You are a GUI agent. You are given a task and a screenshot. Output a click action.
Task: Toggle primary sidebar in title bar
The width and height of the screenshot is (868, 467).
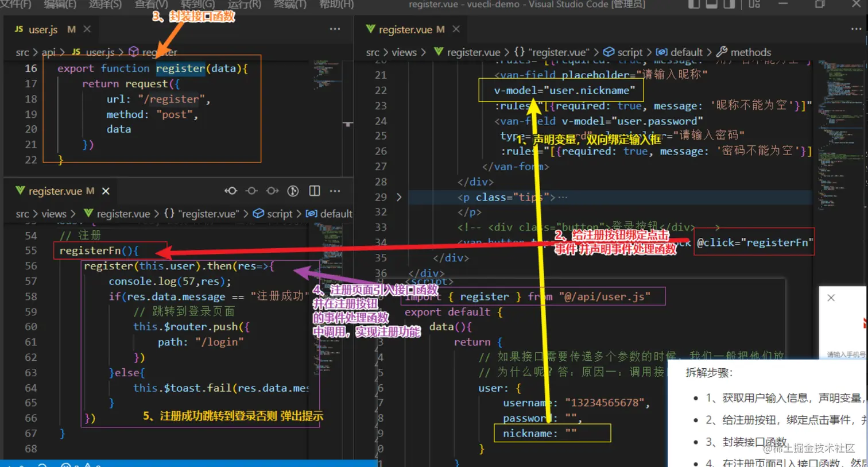tap(694, 4)
